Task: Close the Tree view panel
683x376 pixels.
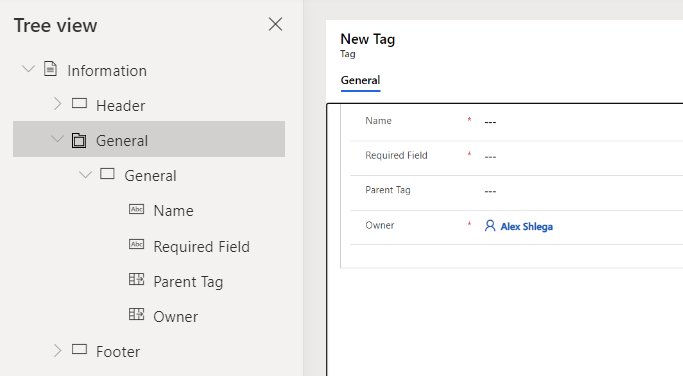Action: (x=275, y=24)
